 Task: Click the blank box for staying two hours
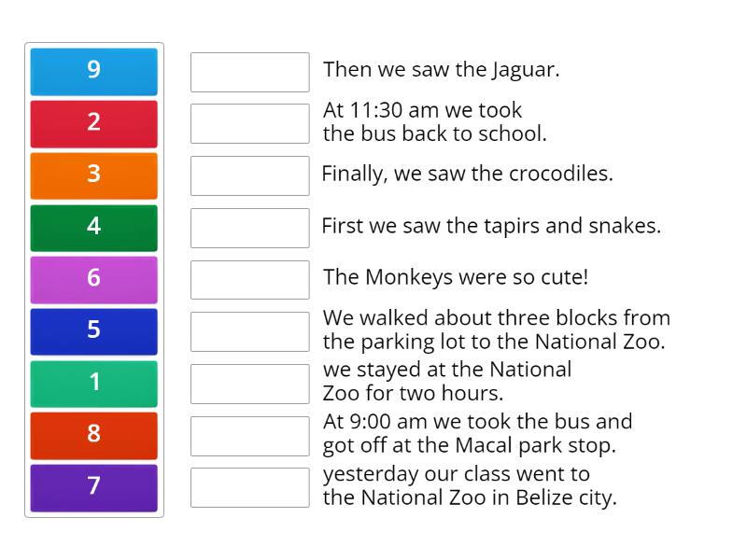249,382
